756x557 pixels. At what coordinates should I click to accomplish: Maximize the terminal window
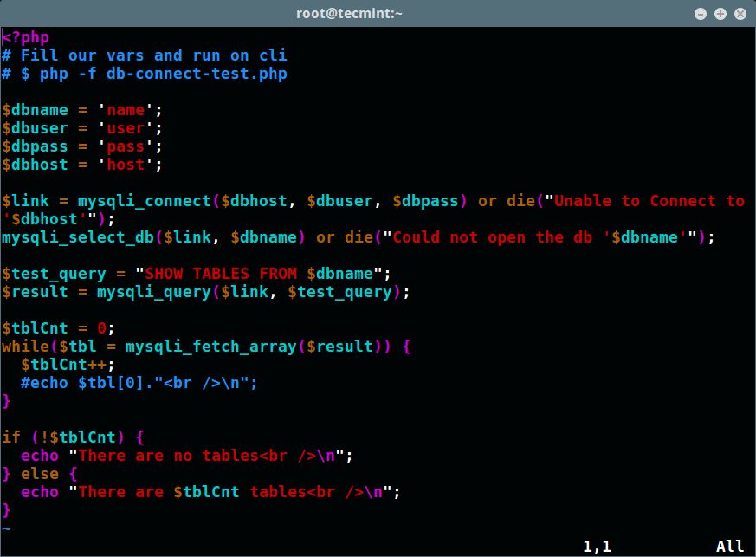[720, 14]
